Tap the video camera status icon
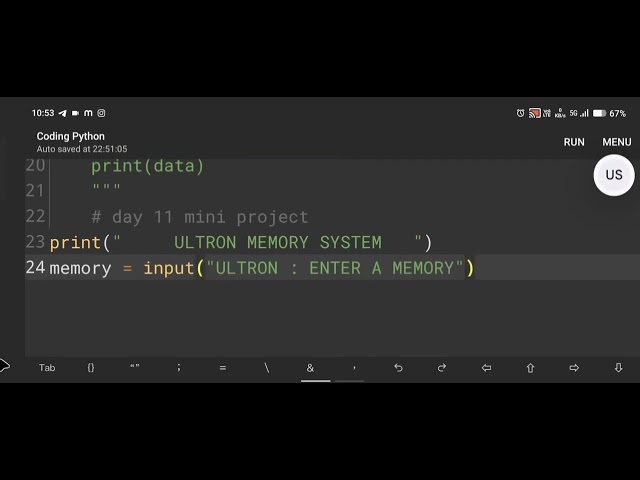The image size is (640, 480). (76, 113)
